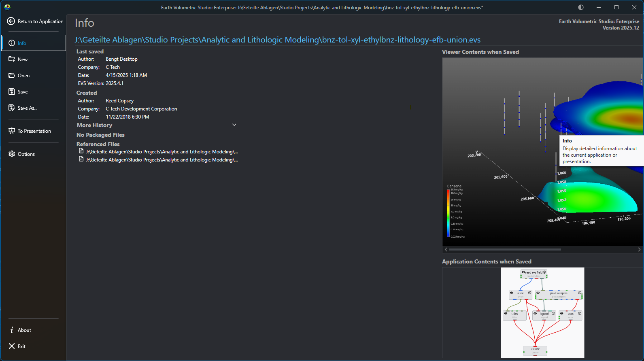Click the Viewer Contents preview image
The width and height of the screenshot is (644, 361).
(542, 152)
